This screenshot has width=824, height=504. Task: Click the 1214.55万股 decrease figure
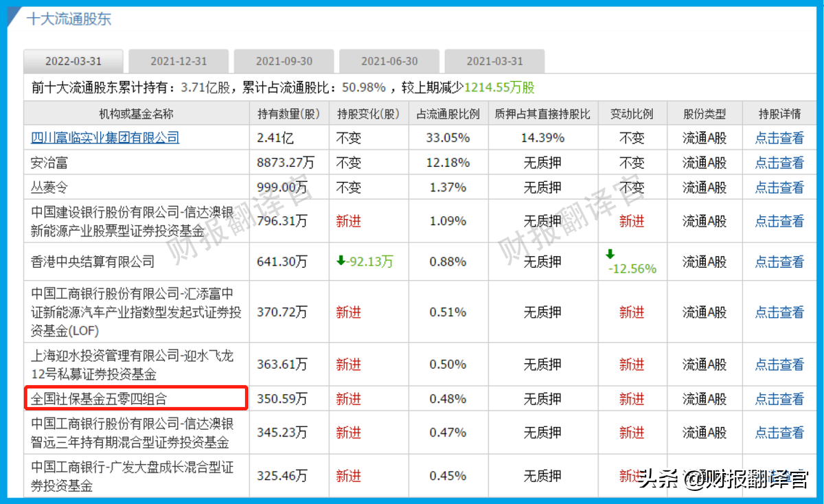500,87
